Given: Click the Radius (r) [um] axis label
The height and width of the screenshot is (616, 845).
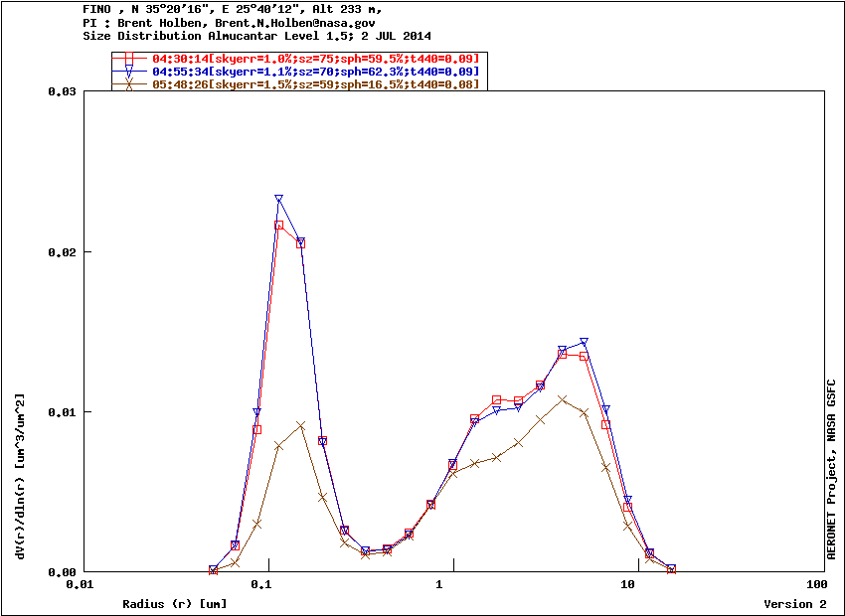Looking at the screenshot, I should tap(174, 604).
